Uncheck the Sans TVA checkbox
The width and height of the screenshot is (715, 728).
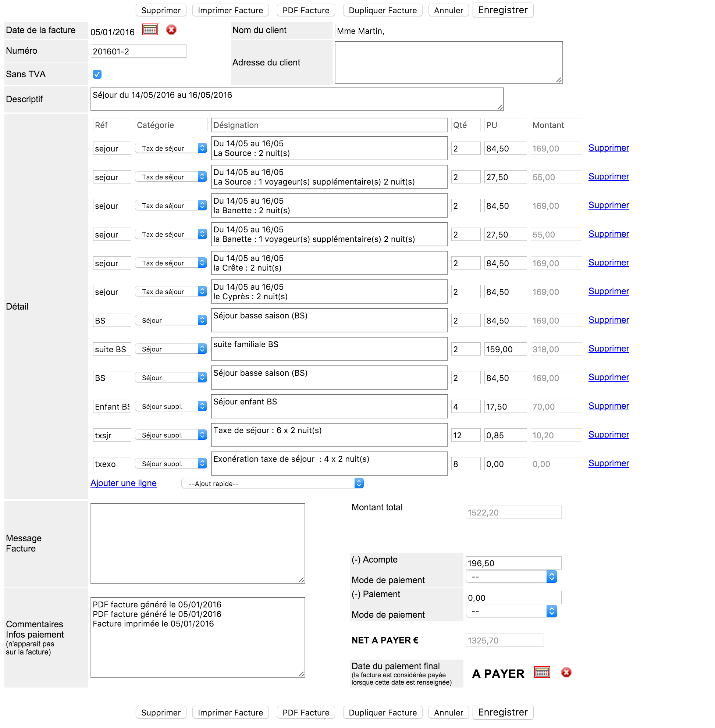(x=97, y=74)
